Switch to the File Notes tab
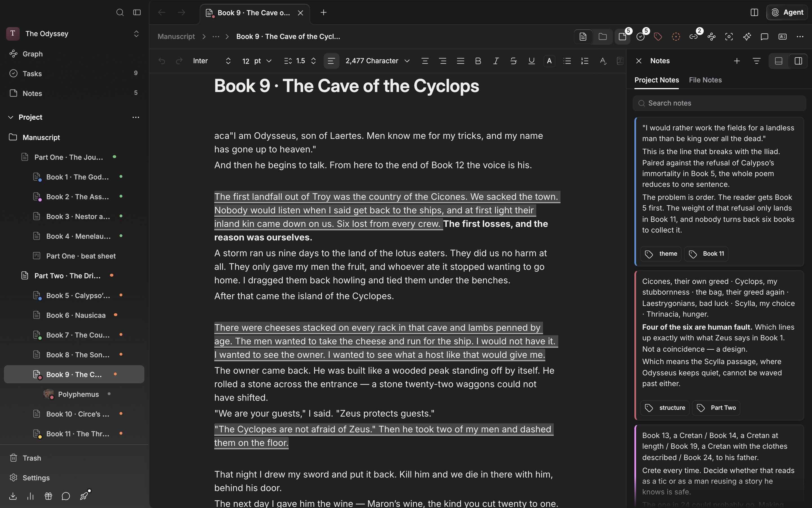 [705, 80]
